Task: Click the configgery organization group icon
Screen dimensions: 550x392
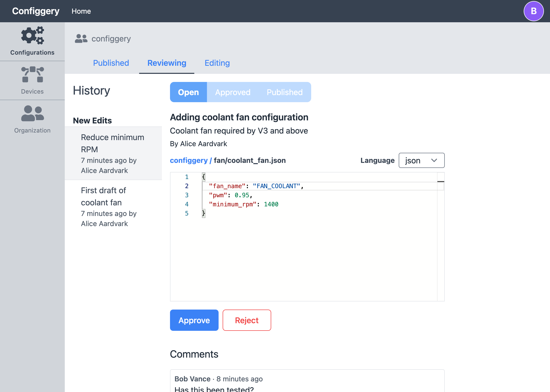Action: pos(81,39)
